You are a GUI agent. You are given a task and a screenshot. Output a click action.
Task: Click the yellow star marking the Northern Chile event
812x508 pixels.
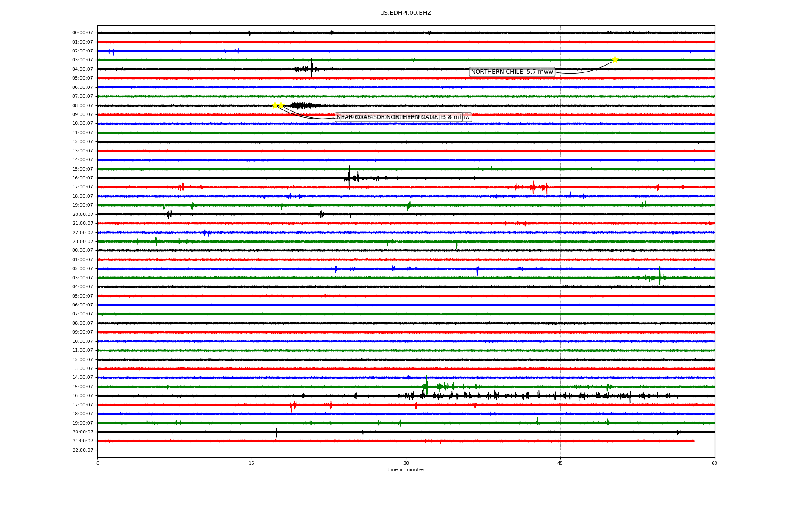coord(615,60)
